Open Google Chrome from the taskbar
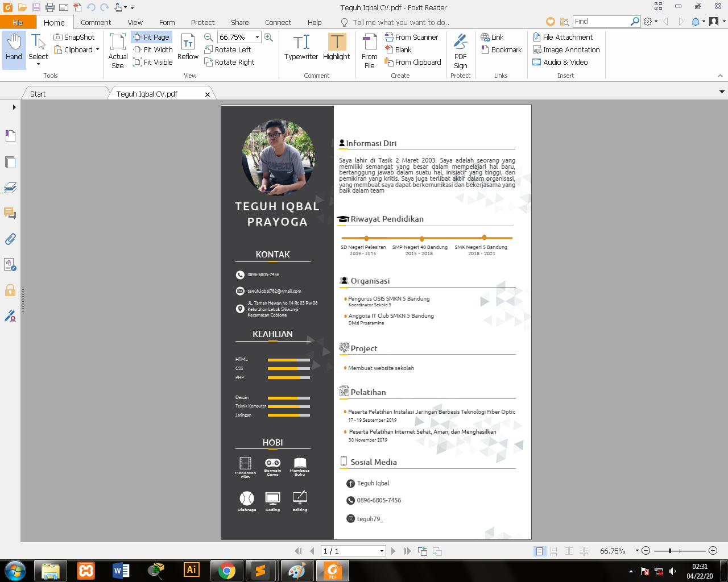The image size is (728, 582). pyautogui.click(x=227, y=570)
